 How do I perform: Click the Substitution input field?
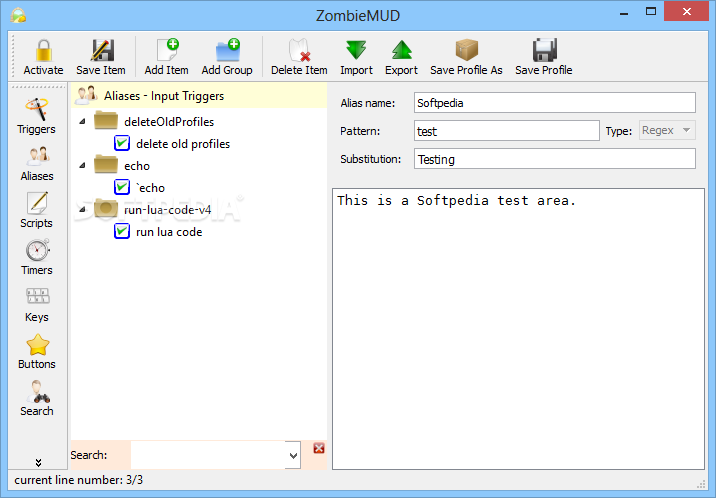point(555,159)
